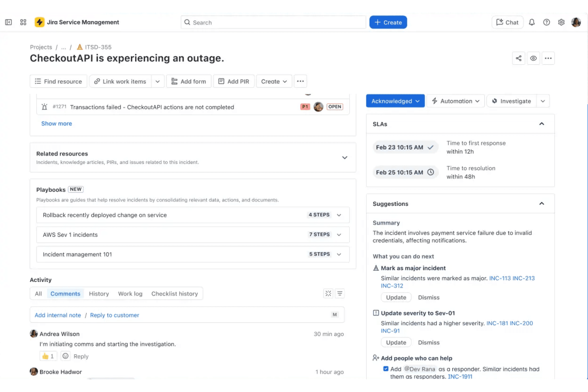Click the collapse all comments icon in Activity
This screenshot has height=392, width=588.
point(328,294)
